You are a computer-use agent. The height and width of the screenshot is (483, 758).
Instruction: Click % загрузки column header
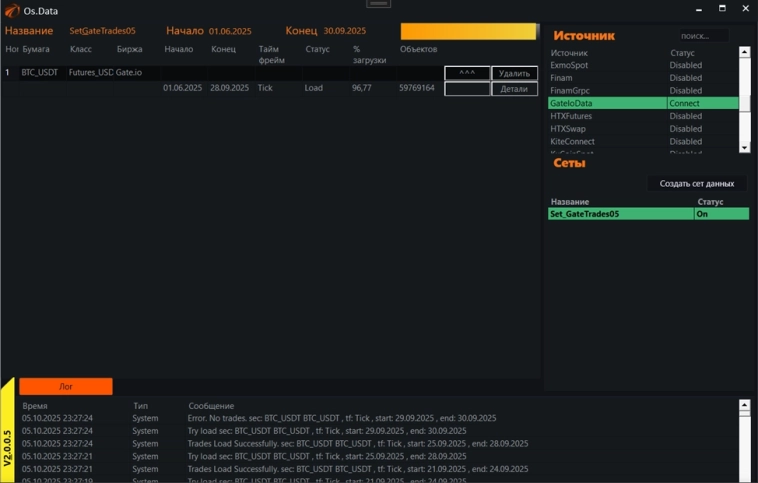369,55
